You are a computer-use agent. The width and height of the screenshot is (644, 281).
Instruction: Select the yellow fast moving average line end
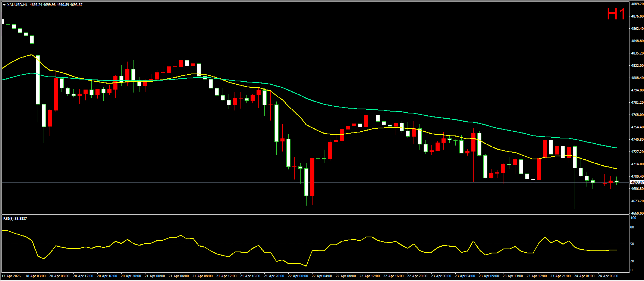pyautogui.click(x=616, y=169)
